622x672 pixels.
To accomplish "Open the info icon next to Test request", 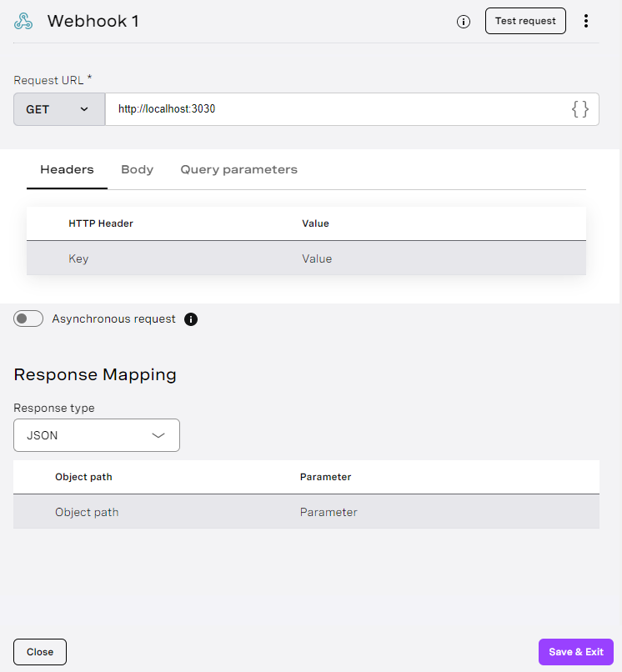I will pos(464,22).
